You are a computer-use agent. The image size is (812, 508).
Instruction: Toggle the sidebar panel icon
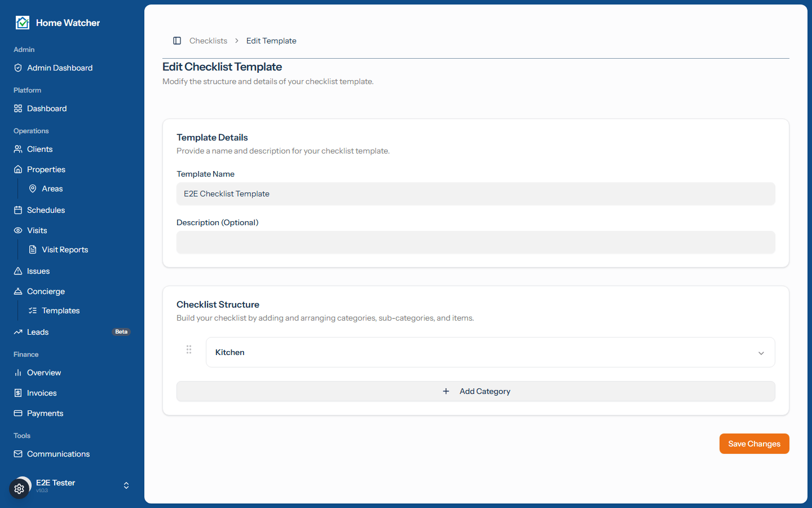[x=177, y=41]
